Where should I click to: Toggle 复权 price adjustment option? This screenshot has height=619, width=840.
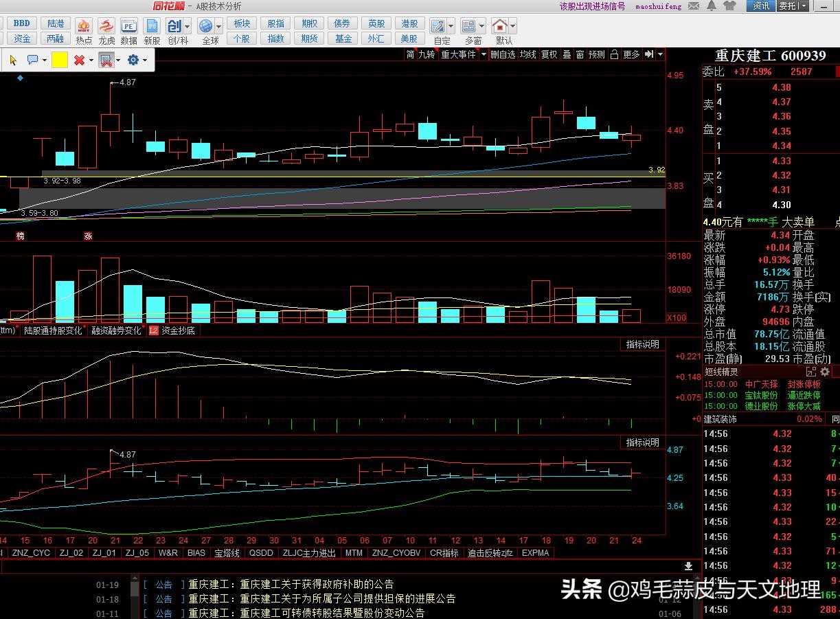[x=549, y=54]
